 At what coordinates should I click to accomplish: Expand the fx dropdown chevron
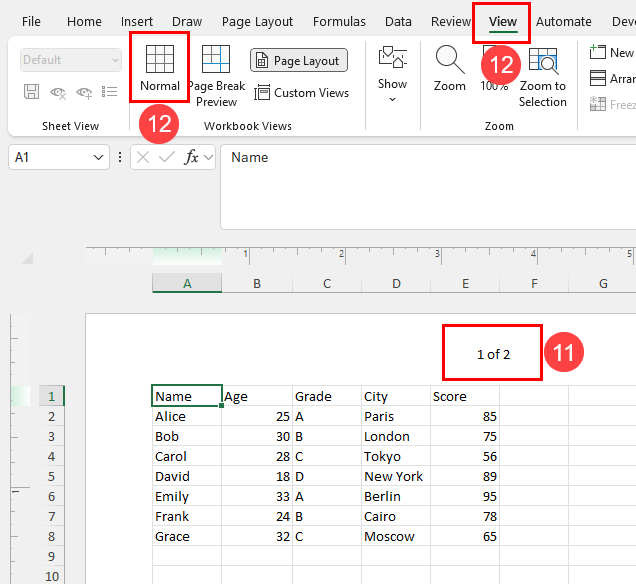(208, 157)
